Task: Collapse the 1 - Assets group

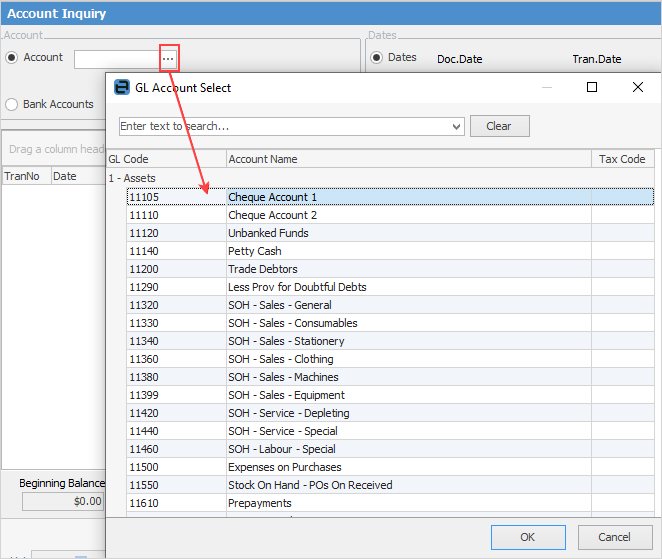Action: 132,178
